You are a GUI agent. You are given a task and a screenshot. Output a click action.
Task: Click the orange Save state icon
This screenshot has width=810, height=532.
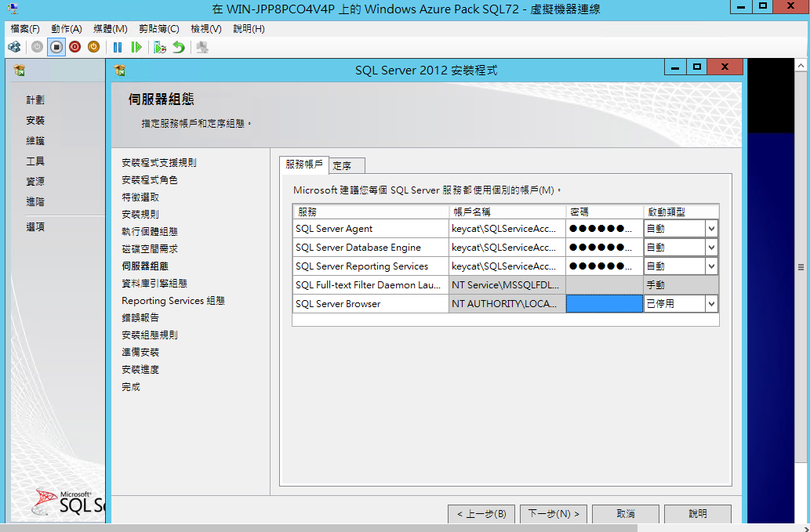point(93,48)
